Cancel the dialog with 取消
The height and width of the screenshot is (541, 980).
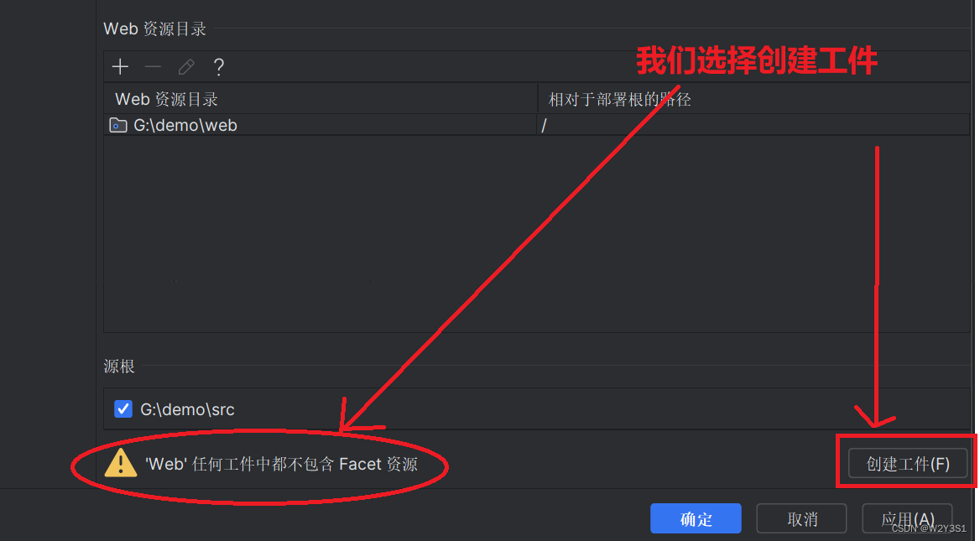(x=802, y=518)
